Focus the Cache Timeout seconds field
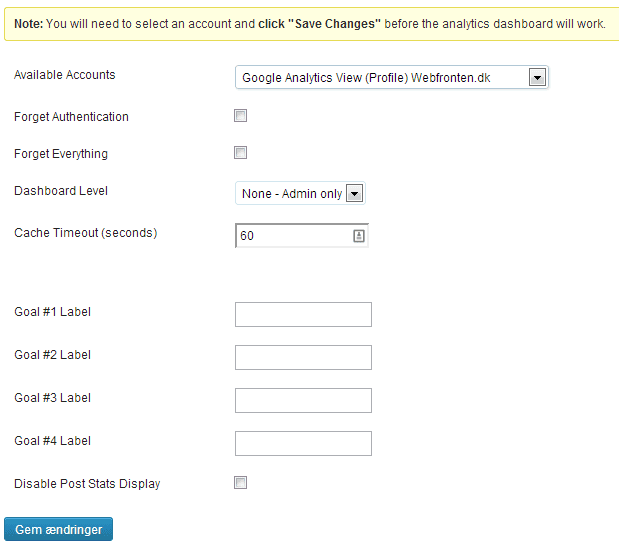 coord(302,236)
